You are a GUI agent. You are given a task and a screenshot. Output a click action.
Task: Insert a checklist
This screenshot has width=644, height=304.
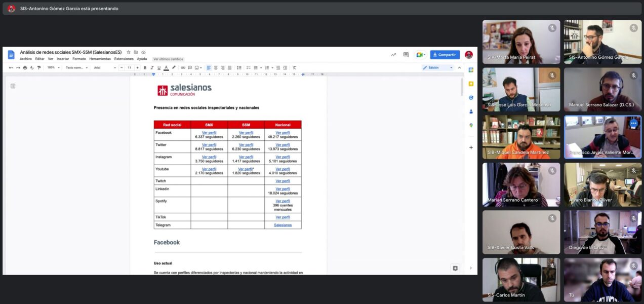click(248, 67)
